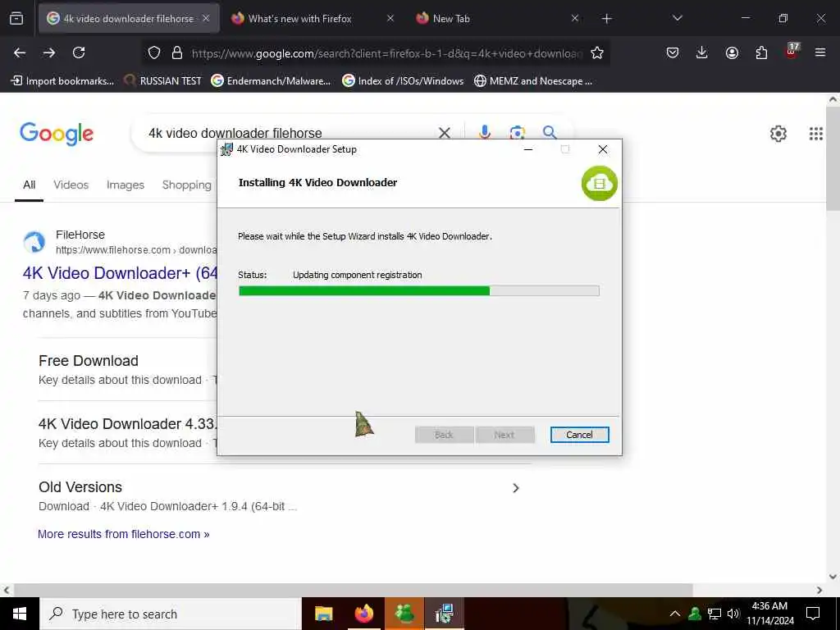
Task: Go back with the browser back arrow
Action: pyautogui.click(x=20, y=52)
